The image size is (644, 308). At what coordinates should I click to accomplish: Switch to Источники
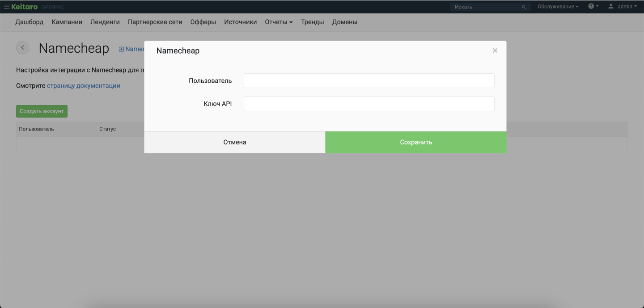241,22
